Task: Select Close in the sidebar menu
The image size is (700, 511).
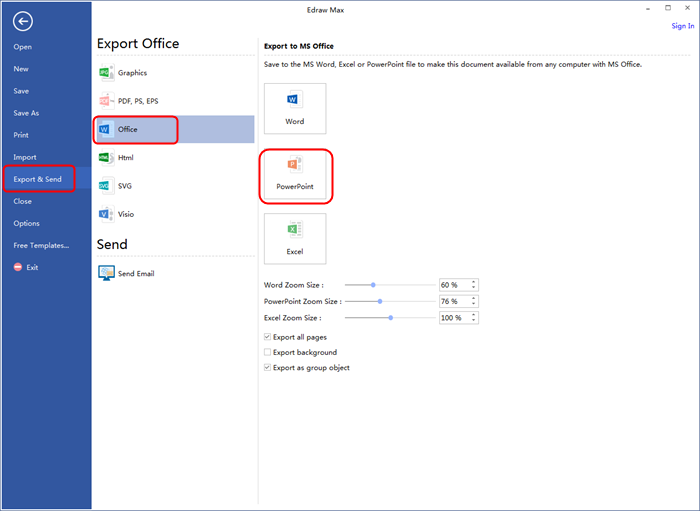Action: coord(22,201)
